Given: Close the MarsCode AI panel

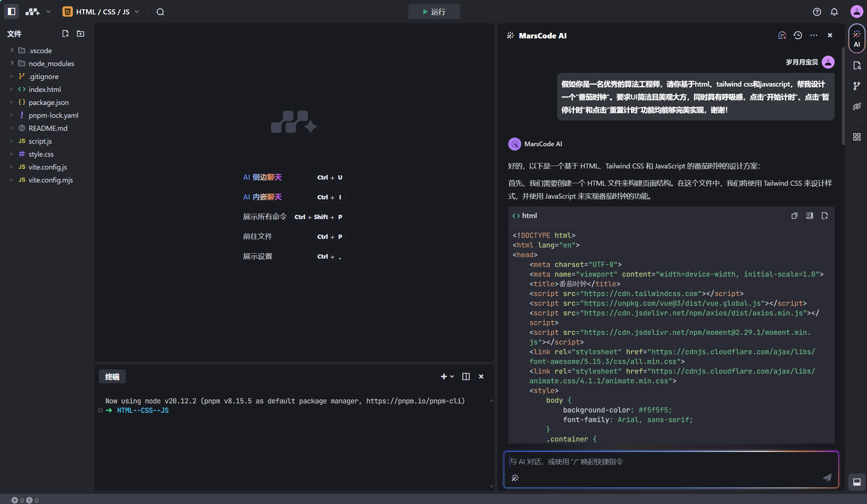Looking at the screenshot, I should click(x=830, y=35).
